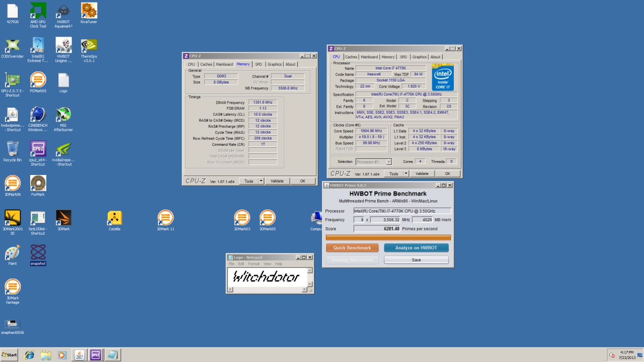Open the Mainboard tab in the right CPU-Z window
The image size is (644, 362).
coord(369,57)
